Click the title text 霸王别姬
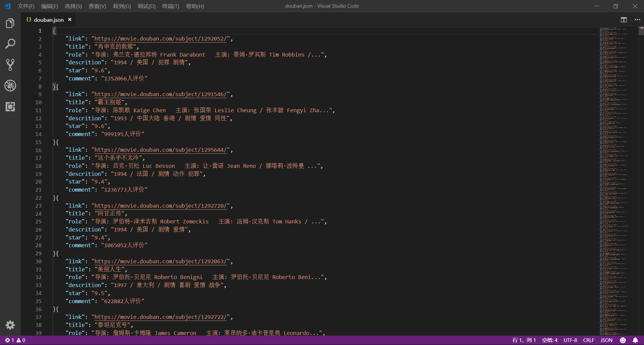Image resolution: width=644 pixels, height=345 pixels. tap(109, 102)
